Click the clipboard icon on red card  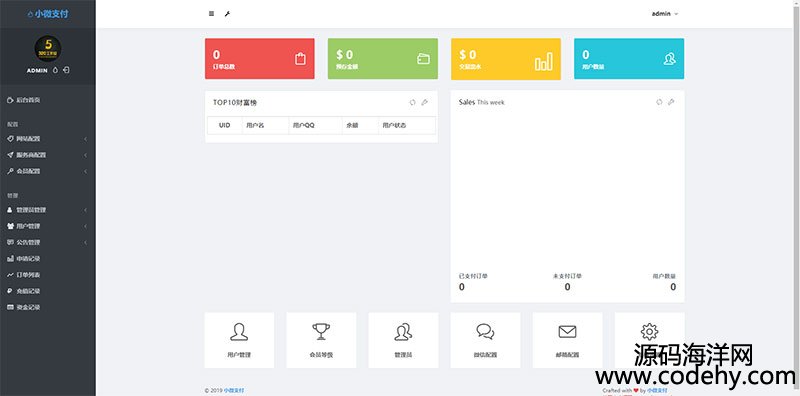(300, 59)
